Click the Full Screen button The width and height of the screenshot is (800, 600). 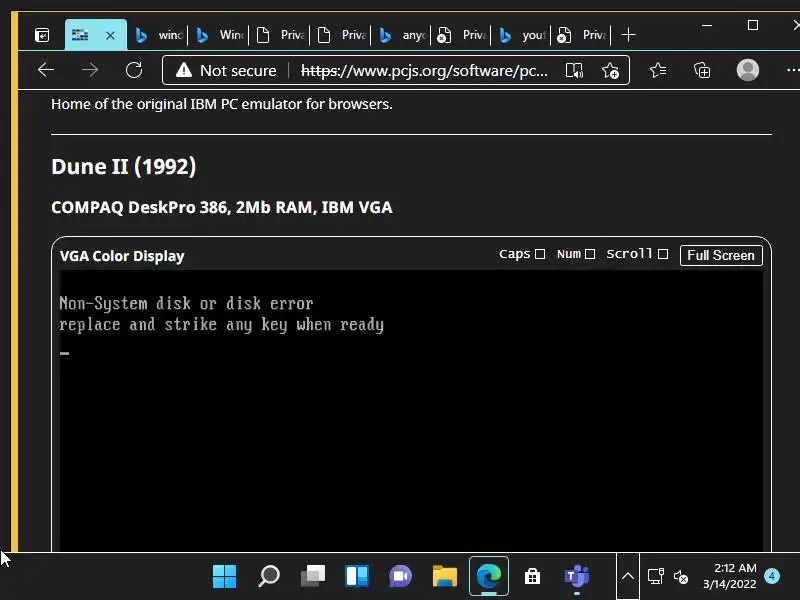[721, 255]
